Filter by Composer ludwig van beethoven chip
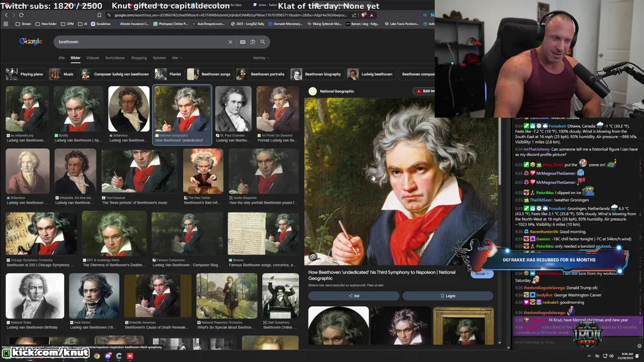 click(115, 74)
